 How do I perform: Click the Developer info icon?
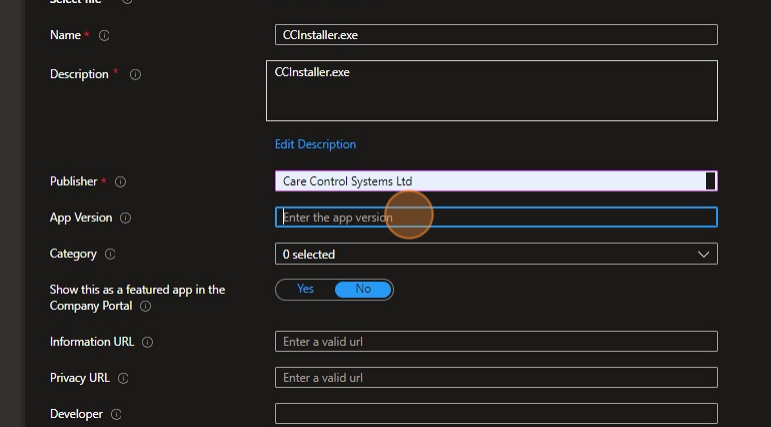115,414
